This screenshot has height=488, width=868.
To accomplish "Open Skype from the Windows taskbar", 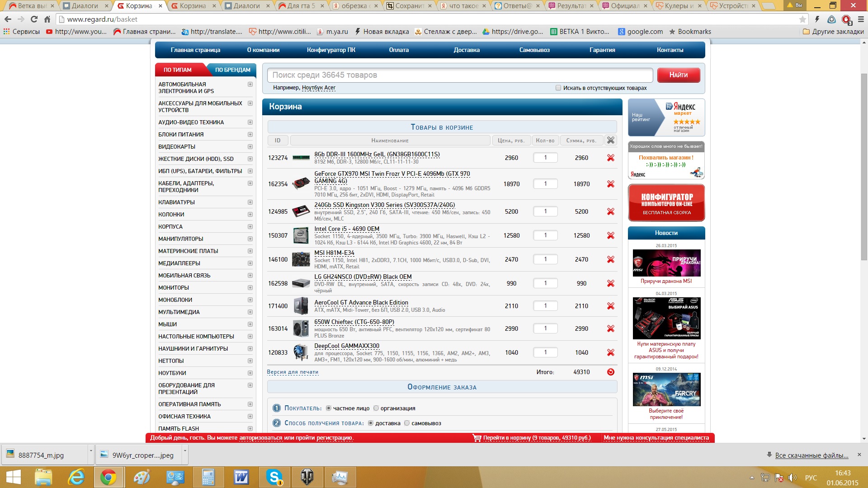I will (274, 477).
